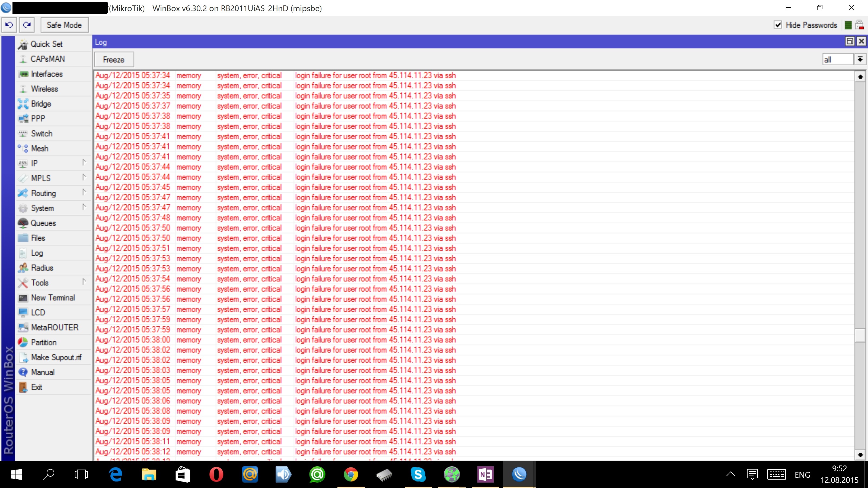
Task: Click the Undo arrow icon
Action: (x=9, y=25)
